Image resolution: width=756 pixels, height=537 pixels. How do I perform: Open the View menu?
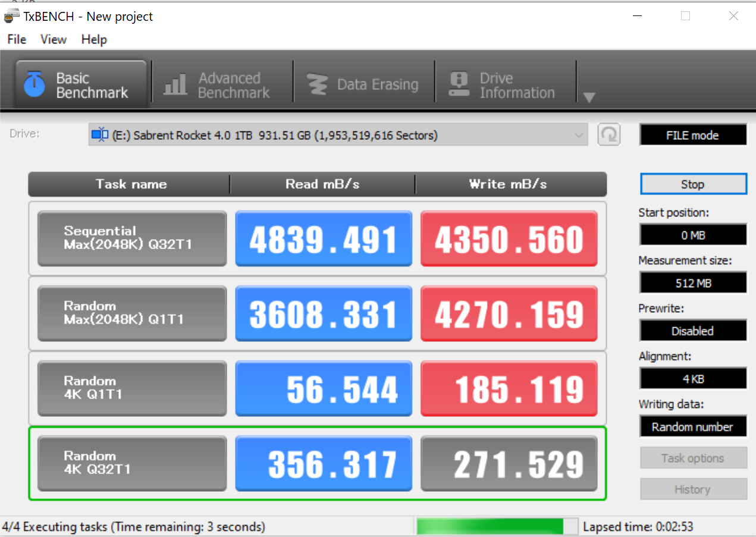54,39
